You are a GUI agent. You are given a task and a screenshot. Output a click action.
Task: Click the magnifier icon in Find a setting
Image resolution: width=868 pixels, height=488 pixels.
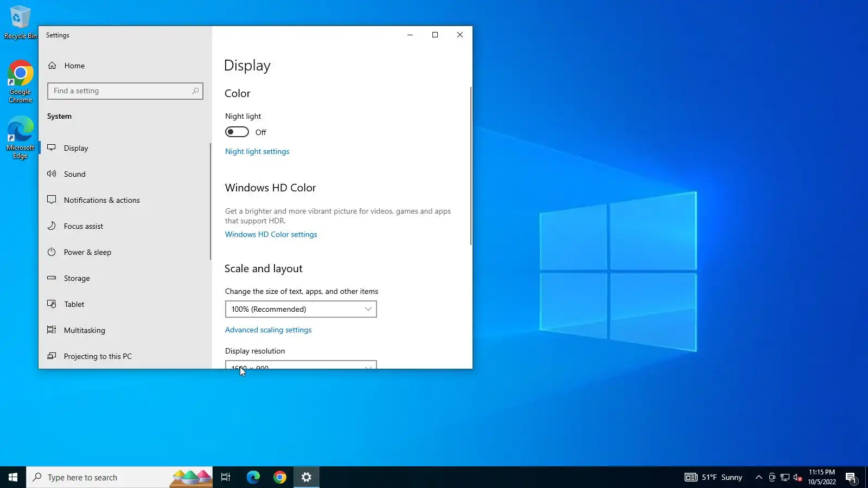click(195, 91)
